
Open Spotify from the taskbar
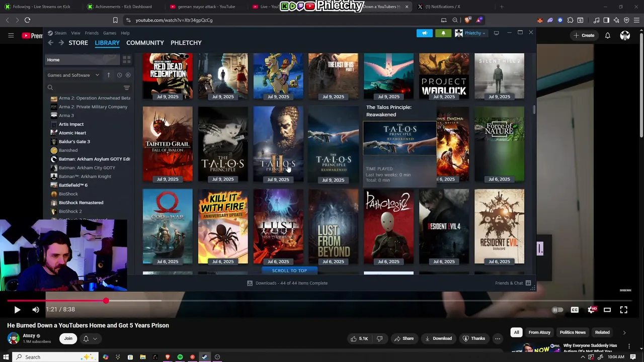pos(180,357)
